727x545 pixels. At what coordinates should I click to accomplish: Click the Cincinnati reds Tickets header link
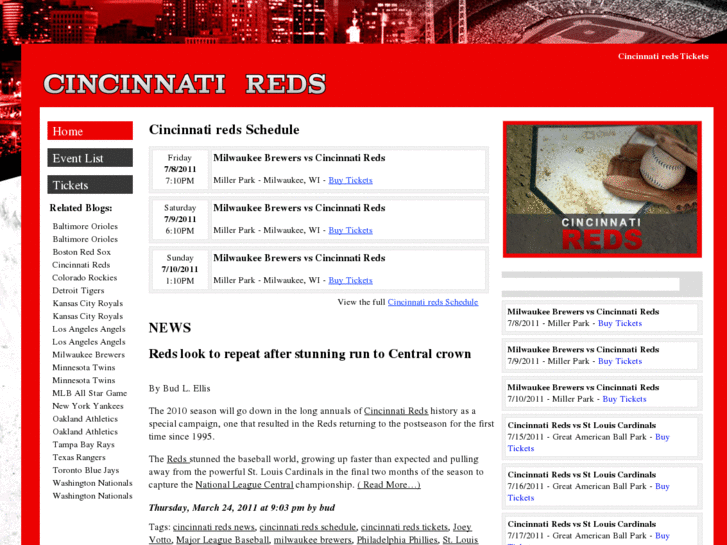point(663,56)
